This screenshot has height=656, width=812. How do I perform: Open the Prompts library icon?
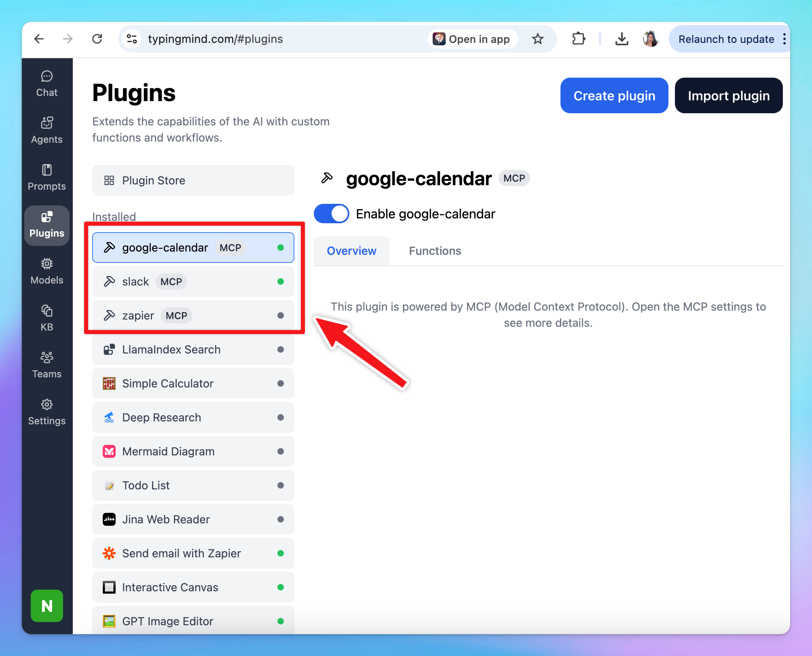(x=47, y=177)
